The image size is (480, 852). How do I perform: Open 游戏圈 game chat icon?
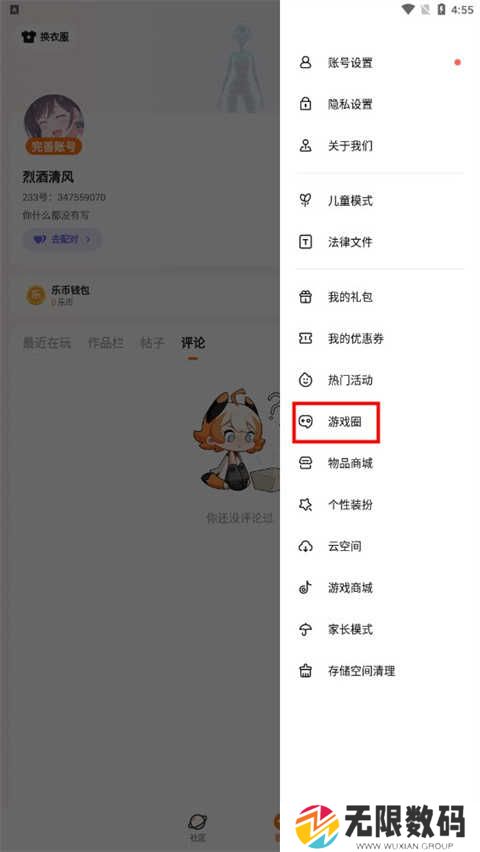(306, 421)
